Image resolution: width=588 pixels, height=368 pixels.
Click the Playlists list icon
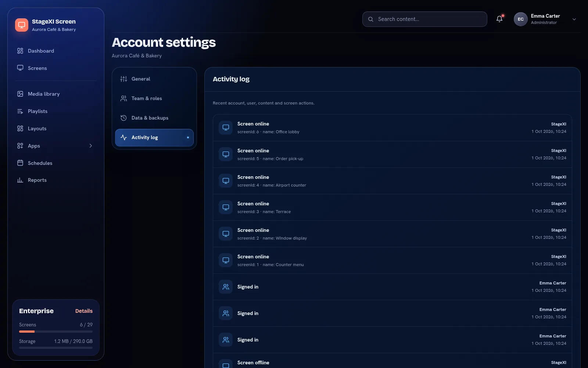click(20, 111)
